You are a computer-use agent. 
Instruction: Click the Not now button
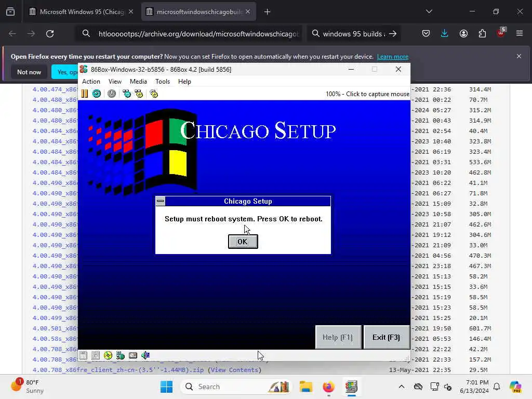pos(29,72)
